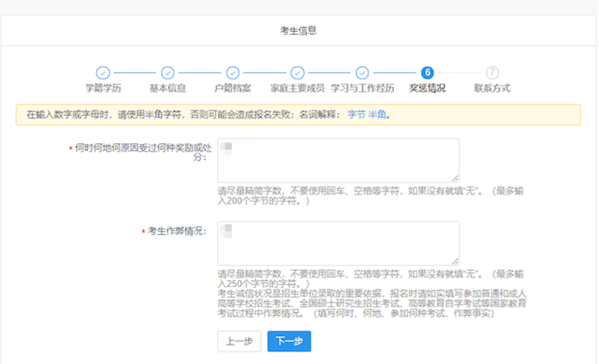The width and height of the screenshot is (599, 364).
Task: Focus the 何种奖励或处分 text area
Action: coord(338,160)
